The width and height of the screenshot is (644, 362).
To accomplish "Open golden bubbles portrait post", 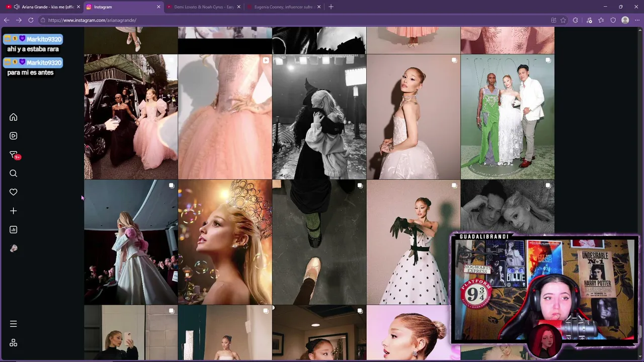I will (225, 242).
